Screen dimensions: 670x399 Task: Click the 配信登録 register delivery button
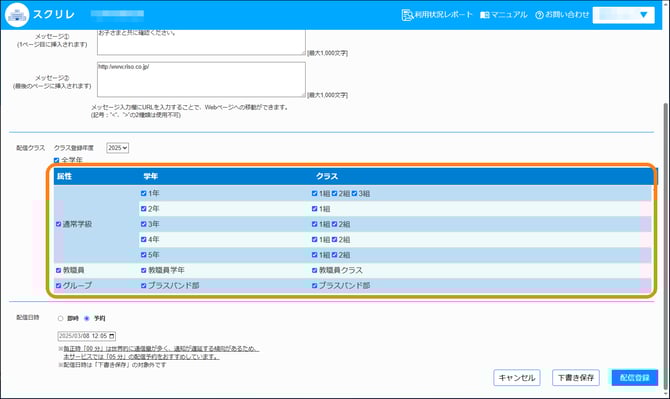click(x=635, y=378)
